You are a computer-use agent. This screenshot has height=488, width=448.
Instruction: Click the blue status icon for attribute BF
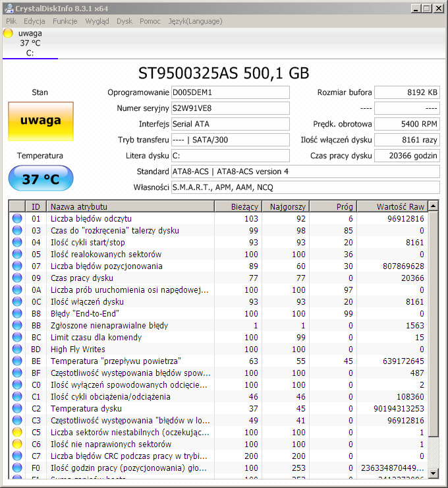17,373
